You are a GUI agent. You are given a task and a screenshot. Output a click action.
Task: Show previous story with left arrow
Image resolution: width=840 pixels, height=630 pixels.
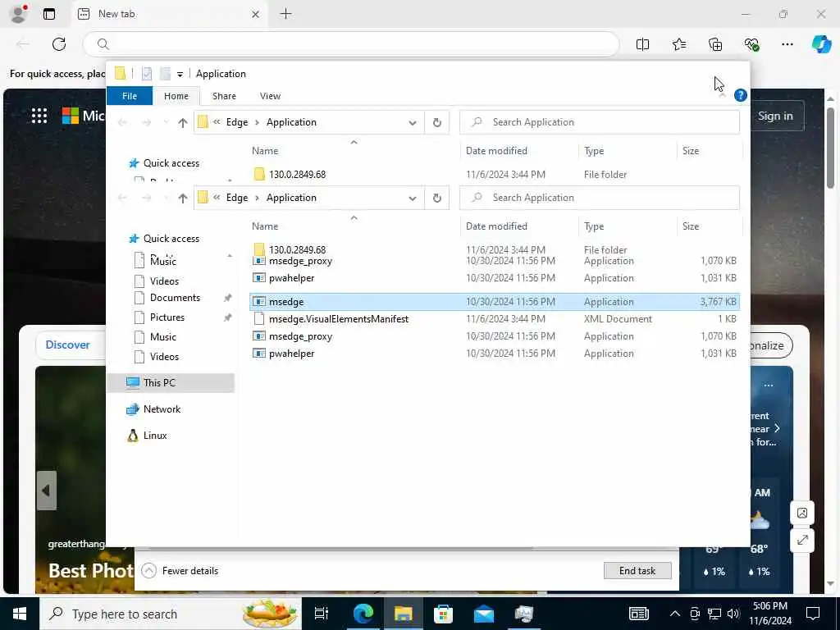coord(47,491)
